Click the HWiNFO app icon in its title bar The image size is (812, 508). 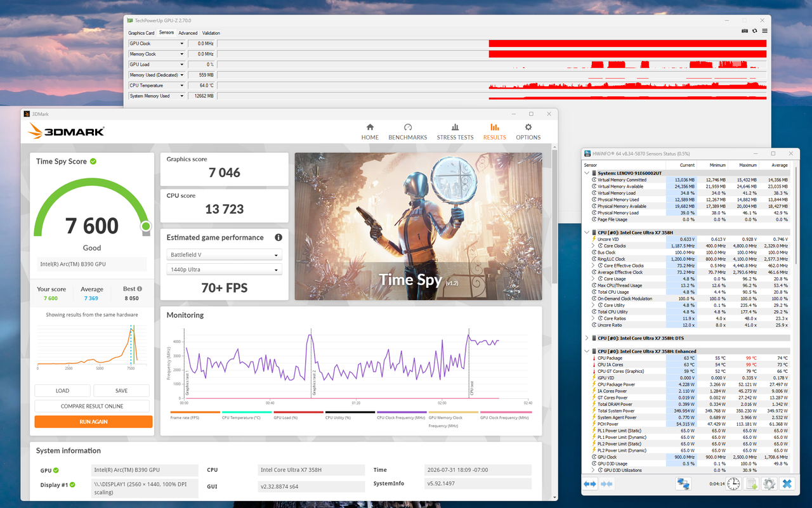coord(588,153)
